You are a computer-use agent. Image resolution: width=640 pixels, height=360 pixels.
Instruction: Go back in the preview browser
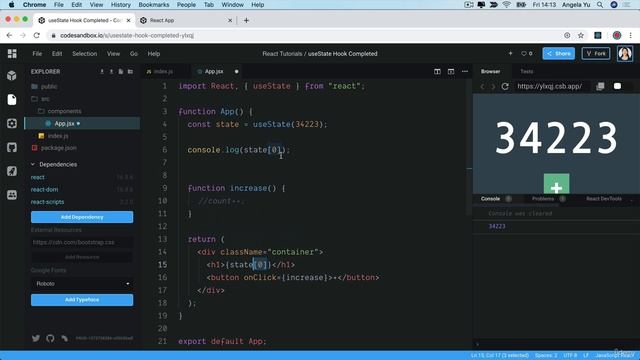482,87
